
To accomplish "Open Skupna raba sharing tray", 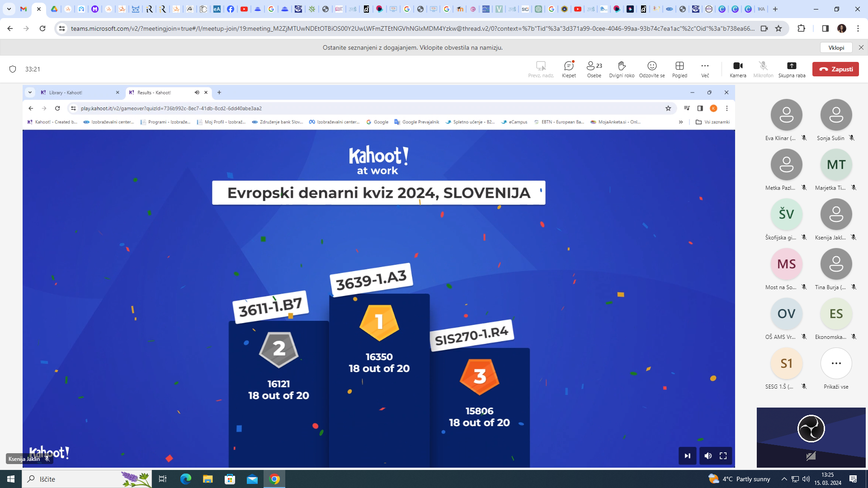I will point(792,69).
